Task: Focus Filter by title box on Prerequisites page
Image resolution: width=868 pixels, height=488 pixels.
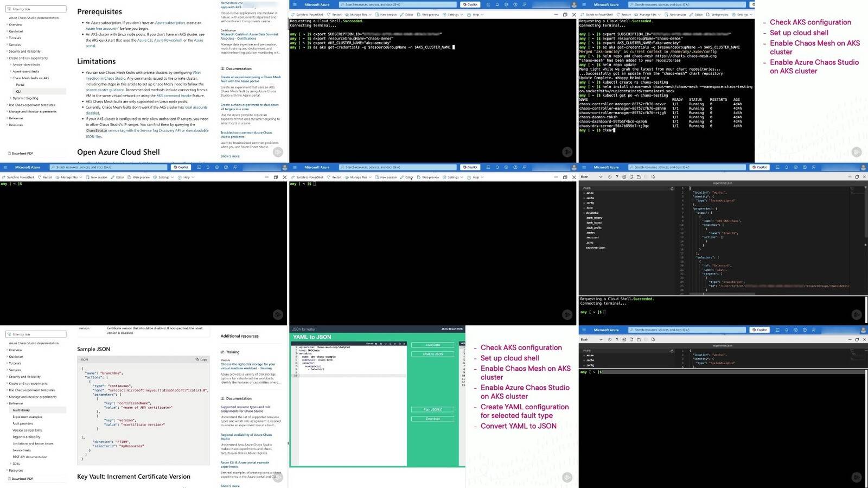Action: pos(36,9)
